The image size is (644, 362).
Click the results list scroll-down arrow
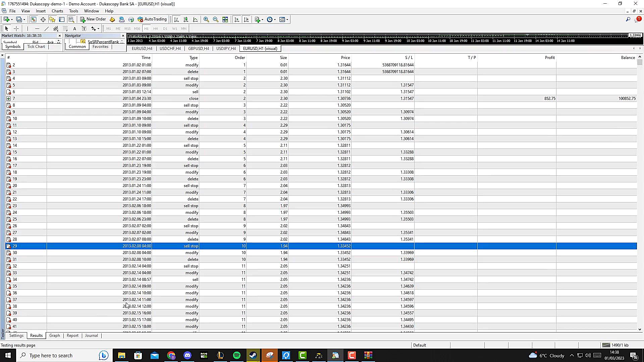(640, 329)
